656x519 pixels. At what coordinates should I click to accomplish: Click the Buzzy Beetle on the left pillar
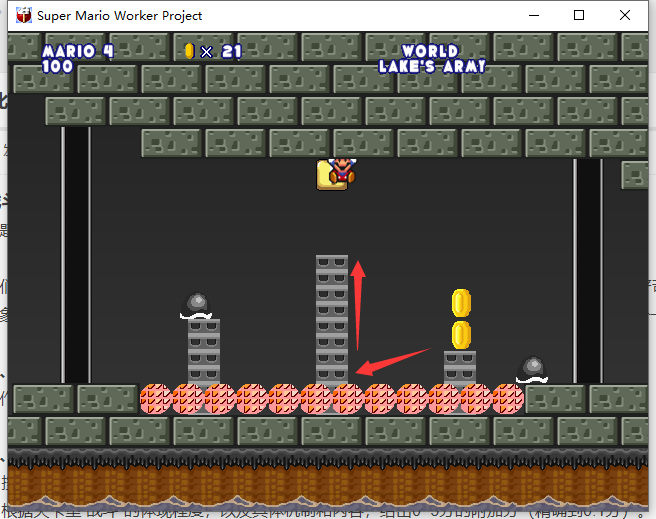[x=196, y=306]
